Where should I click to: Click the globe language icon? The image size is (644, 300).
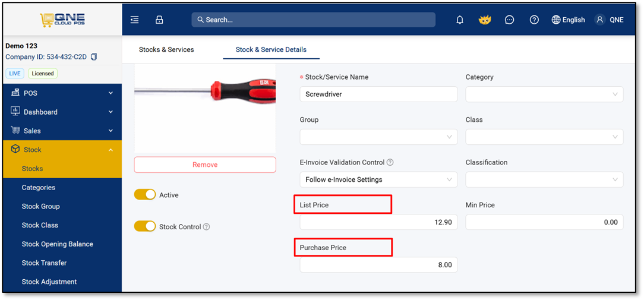556,20
